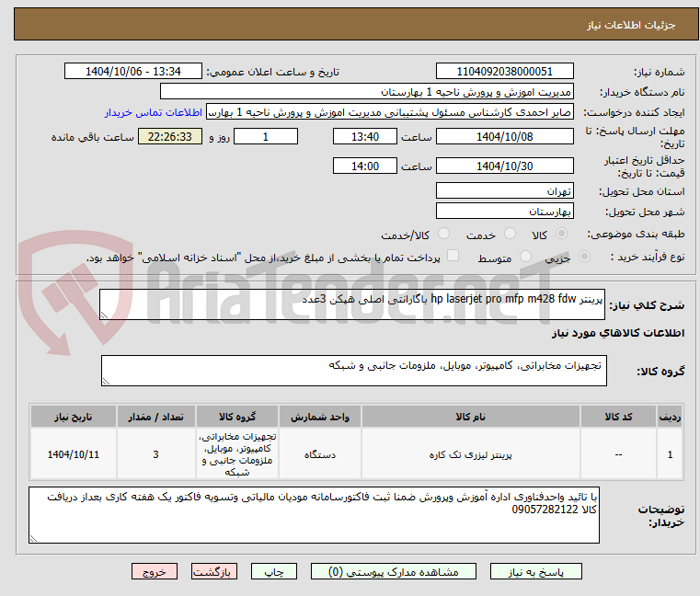The image size is (700, 596).
Task: Select the کالا radio button
Action: click(562, 234)
